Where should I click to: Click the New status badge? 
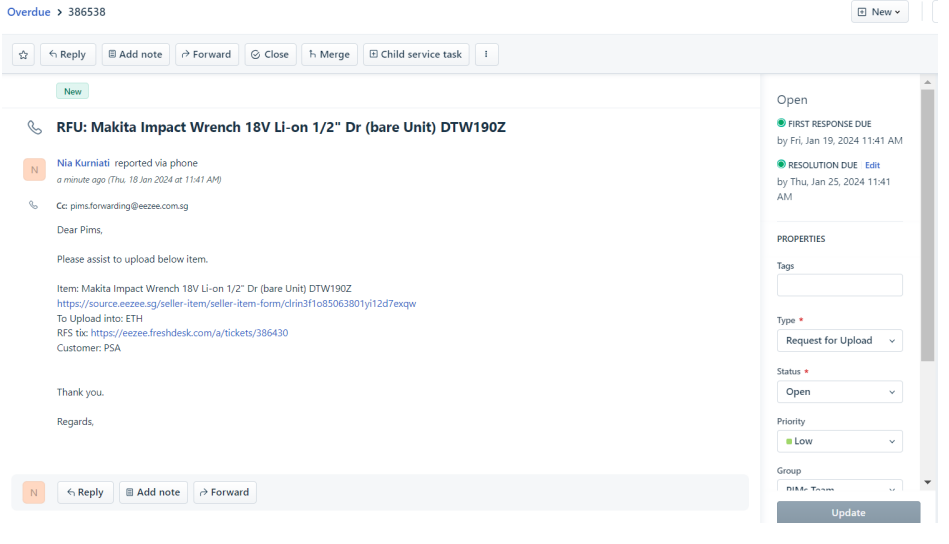tap(73, 91)
